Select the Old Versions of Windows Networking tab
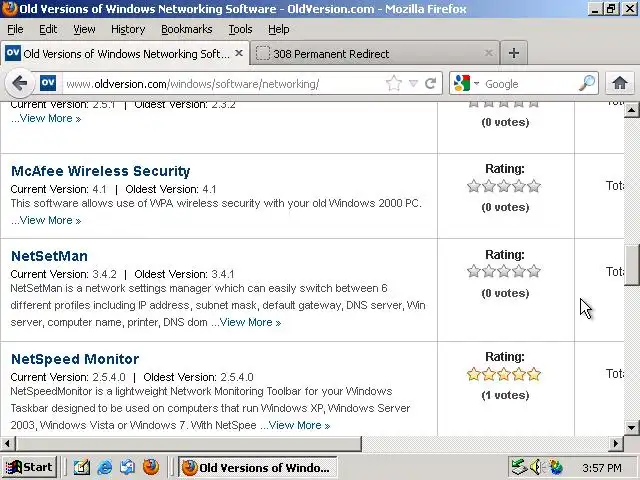 tap(124, 53)
